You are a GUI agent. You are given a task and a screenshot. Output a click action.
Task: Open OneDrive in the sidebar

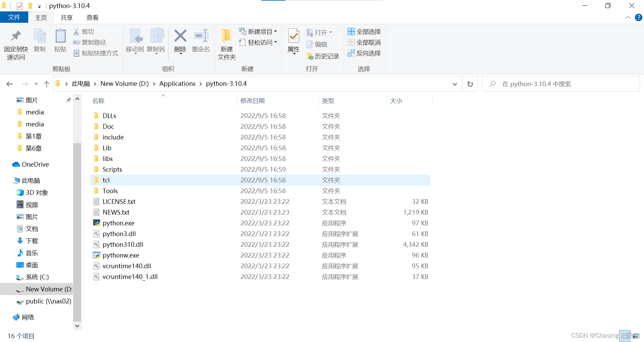[31, 164]
